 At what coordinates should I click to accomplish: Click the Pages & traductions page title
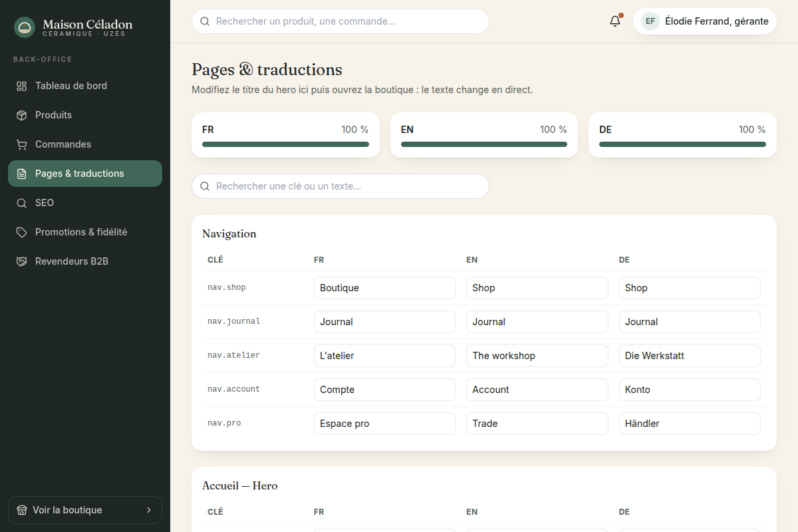[x=267, y=69]
